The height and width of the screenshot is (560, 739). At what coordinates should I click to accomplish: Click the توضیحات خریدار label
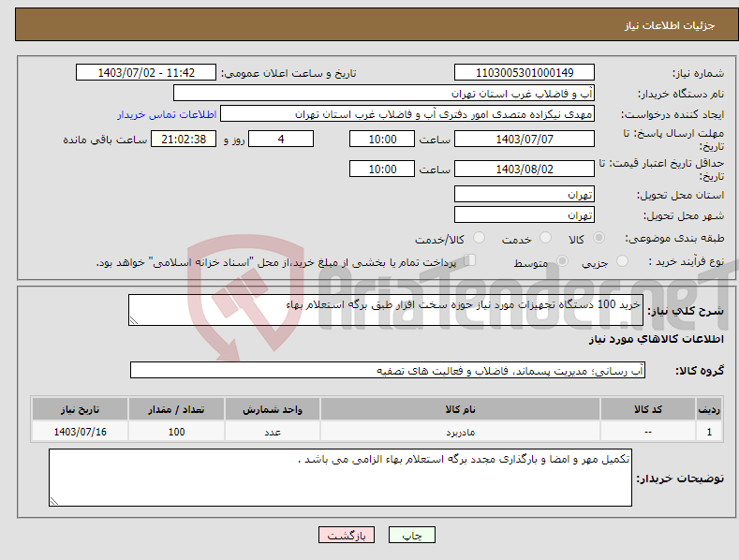[680, 479]
